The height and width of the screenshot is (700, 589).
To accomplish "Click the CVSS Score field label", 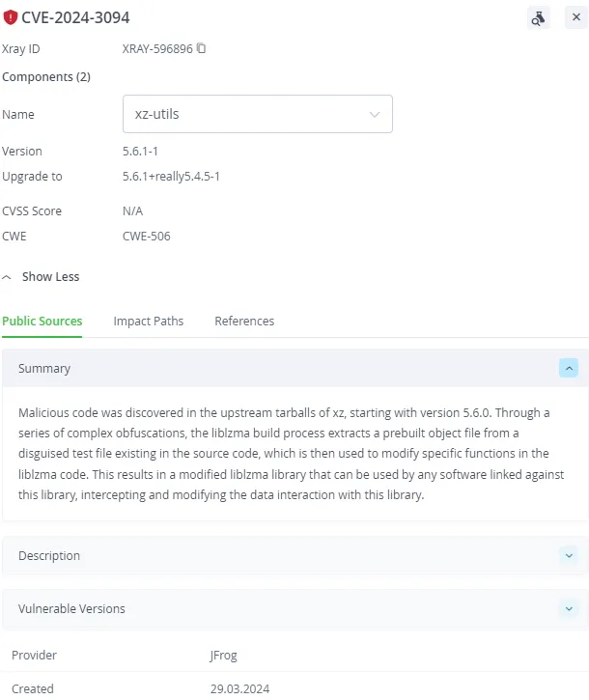I will point(32,210).
